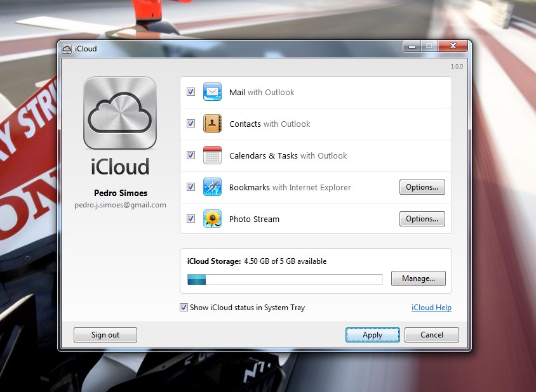Toggle Calendars & Tasks with Outlook checkbox
The height and width of the screenshot is (392, 536).
[191, 155]
